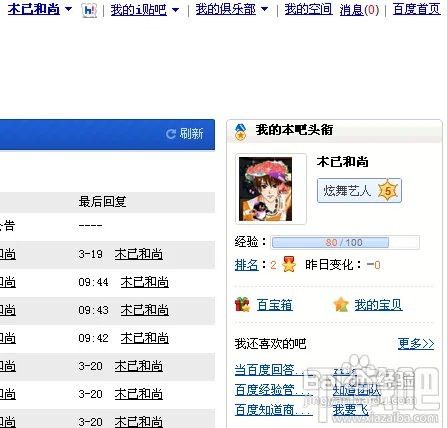Click the medal icon beside 我的本吧头衔
Viewport: 447px width, 428px height.
(x=240, y=132)
